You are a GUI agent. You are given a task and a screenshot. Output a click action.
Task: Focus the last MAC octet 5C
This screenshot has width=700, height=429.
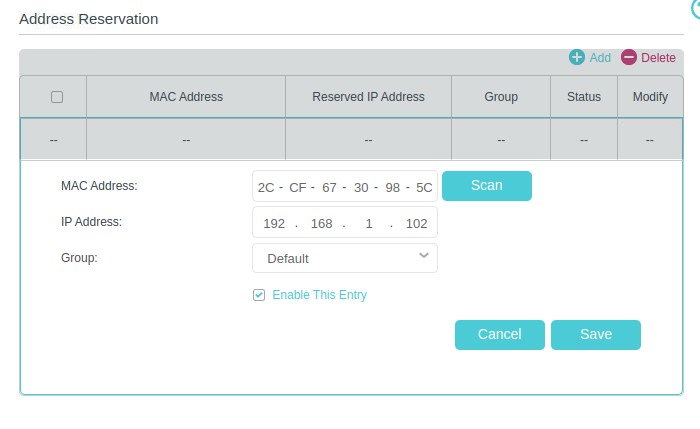pos(423,187)
